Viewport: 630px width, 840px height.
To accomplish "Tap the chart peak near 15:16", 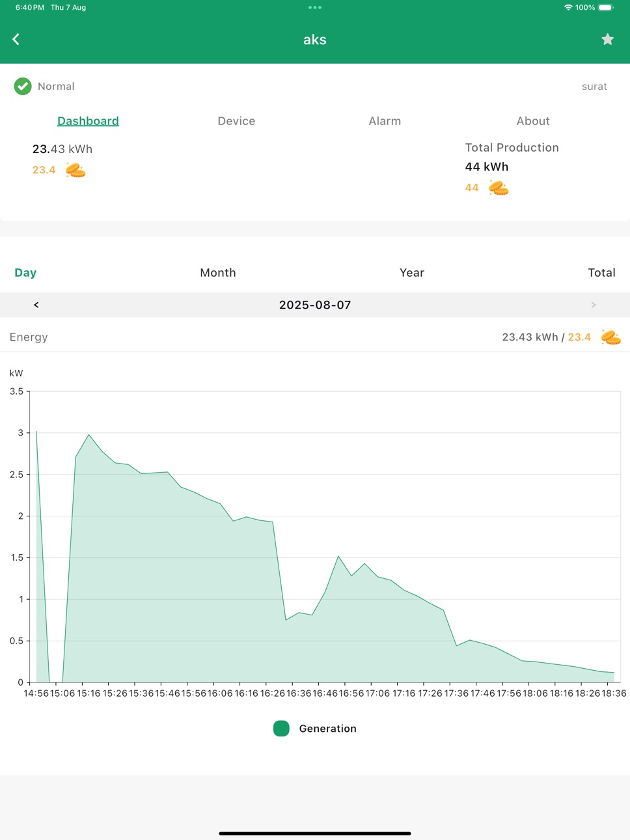I will coord(89,434).
